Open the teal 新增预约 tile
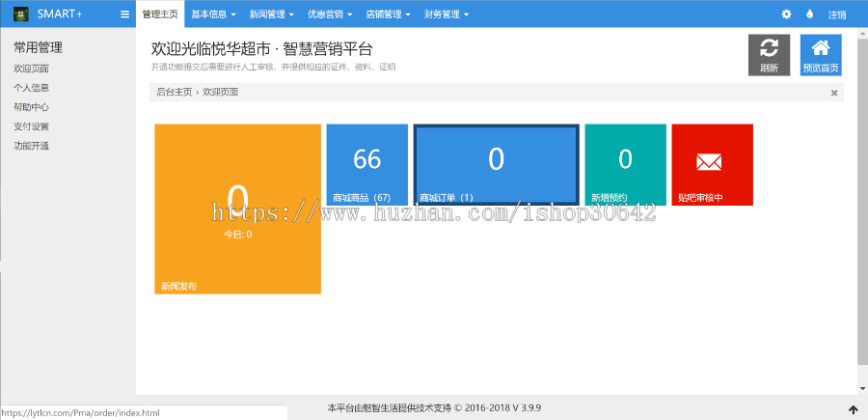 pos(626,164)
